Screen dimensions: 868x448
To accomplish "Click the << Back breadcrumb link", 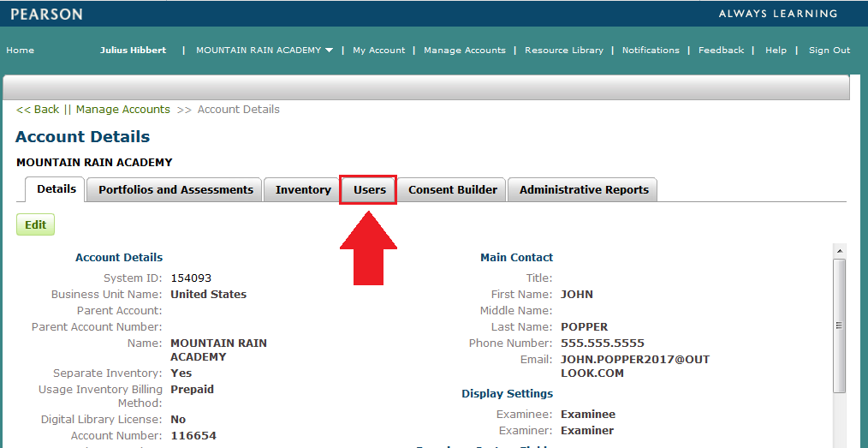I will point(38,110).
